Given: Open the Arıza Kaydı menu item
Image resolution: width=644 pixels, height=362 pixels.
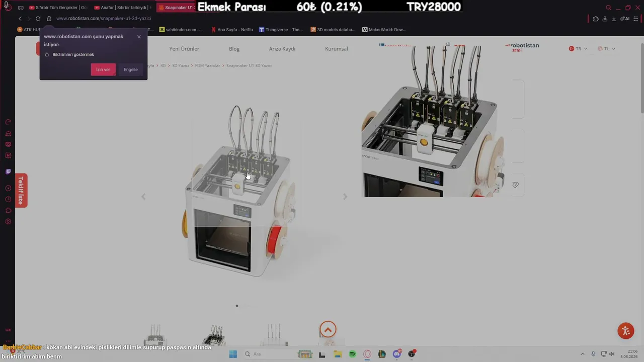Looking at the screenshot, I should 282,49.
